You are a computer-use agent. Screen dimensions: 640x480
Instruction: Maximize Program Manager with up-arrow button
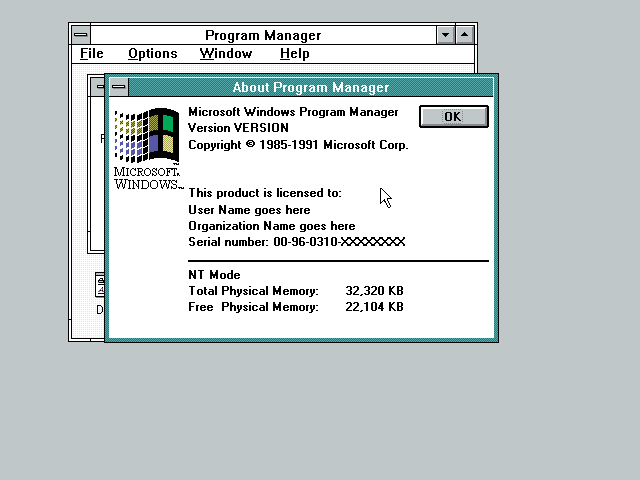pos(464,35)
